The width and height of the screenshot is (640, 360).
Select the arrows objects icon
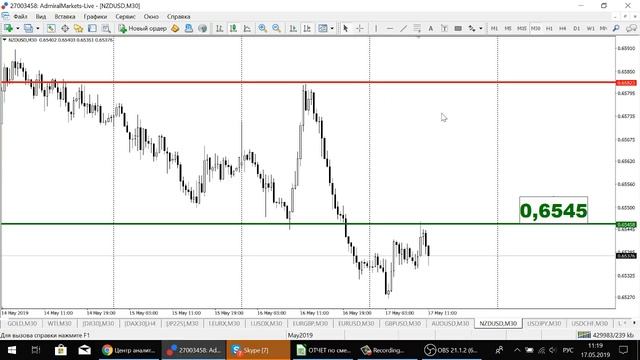pos(472,28)
